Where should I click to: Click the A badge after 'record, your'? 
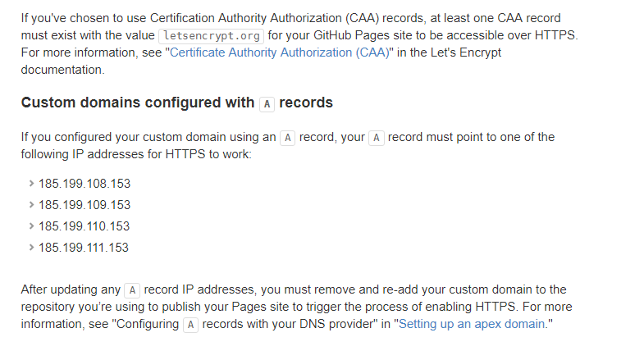click(x=377, y=138)
